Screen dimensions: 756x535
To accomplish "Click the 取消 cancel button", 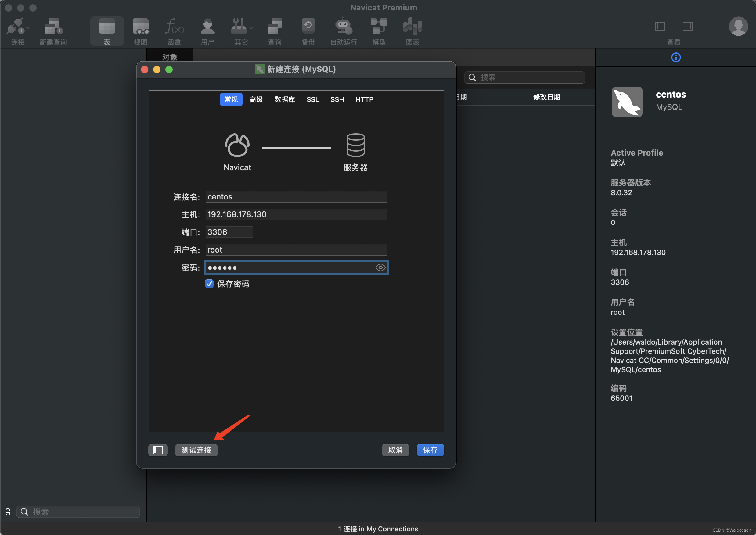I will pyautogui.click(x=395, y=450).
